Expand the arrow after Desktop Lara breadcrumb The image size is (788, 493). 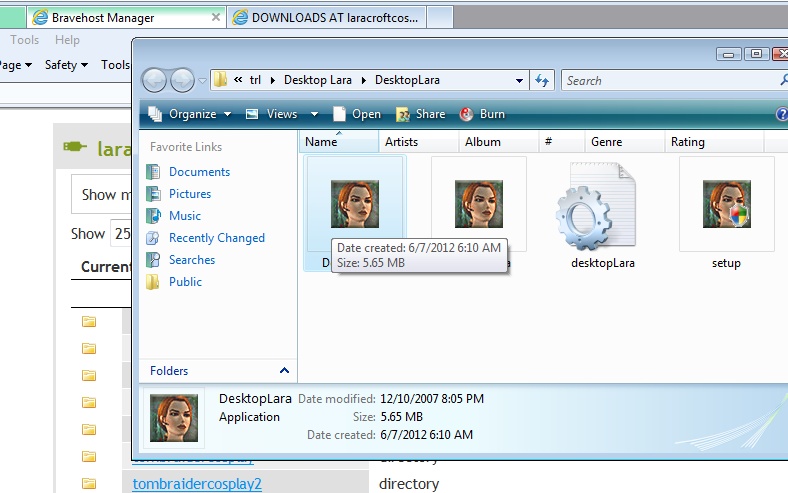click(363, 80)
